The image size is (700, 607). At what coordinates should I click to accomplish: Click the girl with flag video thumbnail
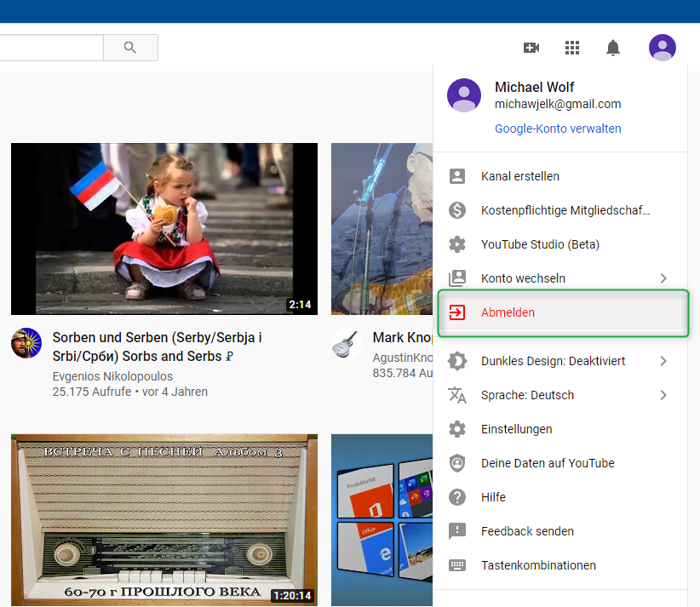(x=164, y=228)
